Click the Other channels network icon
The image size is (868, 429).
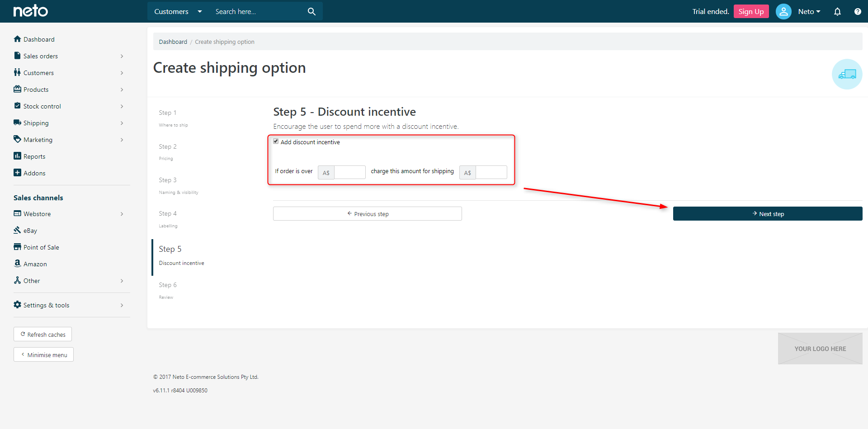[x=17, y=280]
